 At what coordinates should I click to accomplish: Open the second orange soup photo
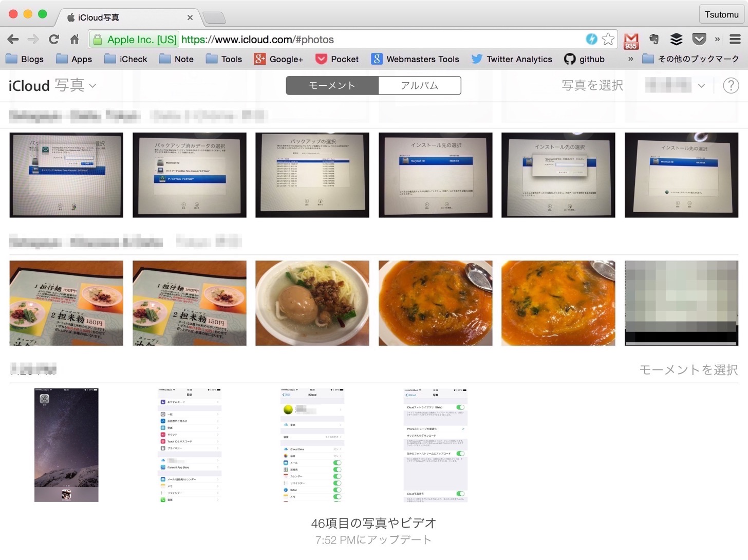pyautogui.click(x=558, y=303)
